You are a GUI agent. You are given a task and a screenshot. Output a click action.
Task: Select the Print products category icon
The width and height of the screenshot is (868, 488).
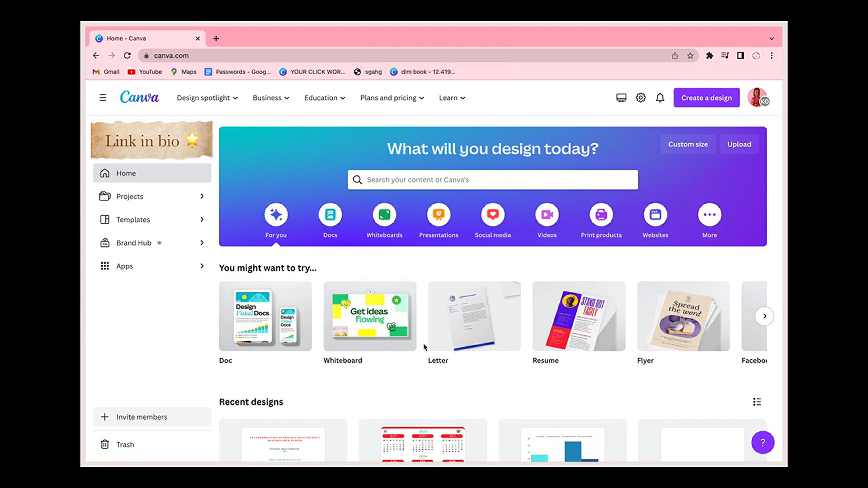coord(601,215)
